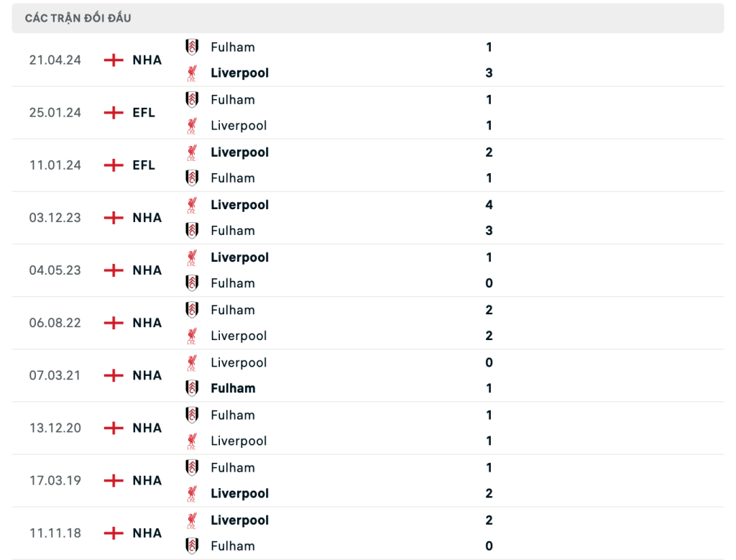Click England flag beside 25.01.24 EFL

114,113
